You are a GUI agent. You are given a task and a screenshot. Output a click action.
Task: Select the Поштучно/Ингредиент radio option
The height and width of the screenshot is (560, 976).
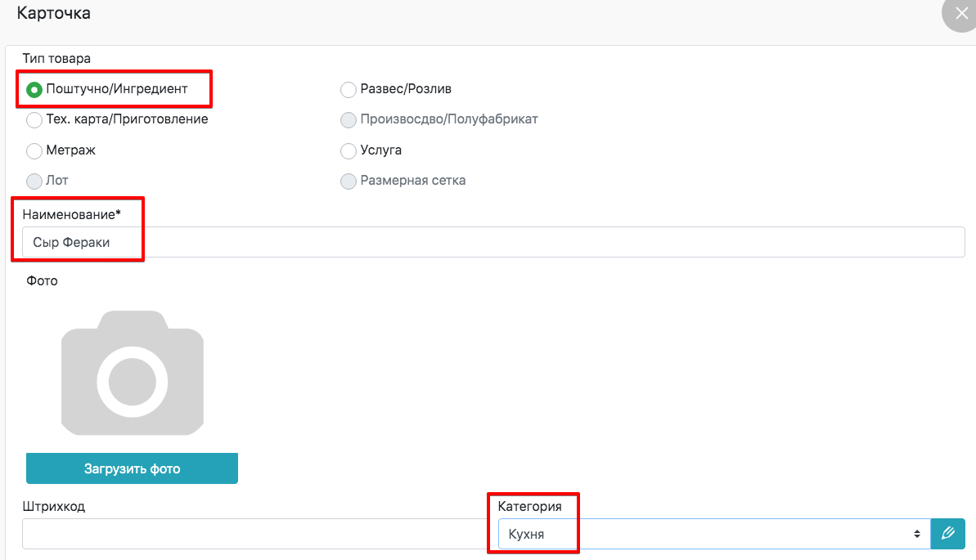pos(34,89)
